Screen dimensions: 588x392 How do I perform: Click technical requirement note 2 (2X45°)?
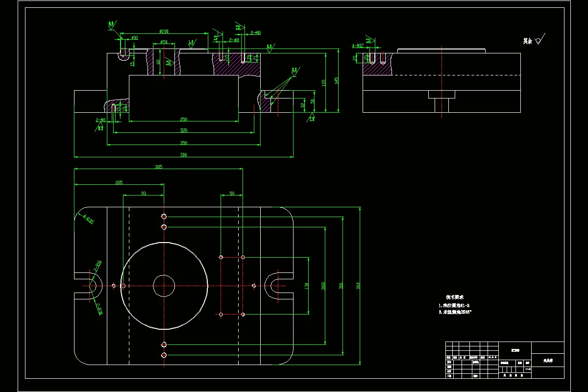coord(456,312)
